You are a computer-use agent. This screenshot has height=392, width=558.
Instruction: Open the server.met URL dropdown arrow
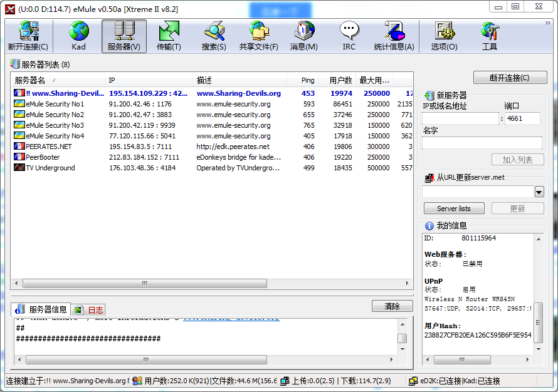click(539, 192)
